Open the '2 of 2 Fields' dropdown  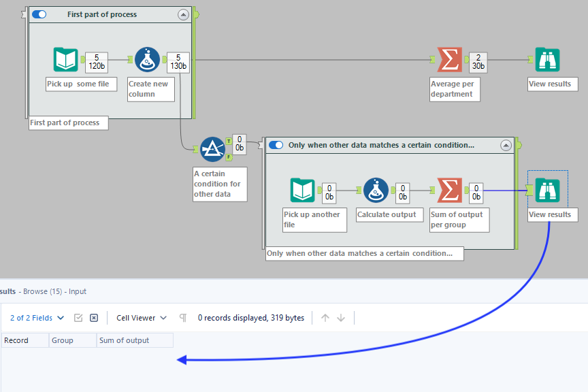[37, 318]
